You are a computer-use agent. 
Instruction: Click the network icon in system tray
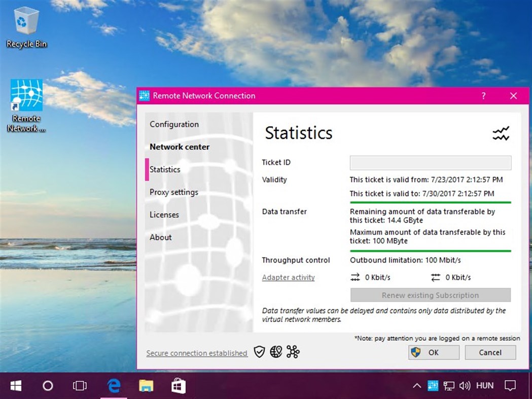pyautogui.click(x=448, y=385)
